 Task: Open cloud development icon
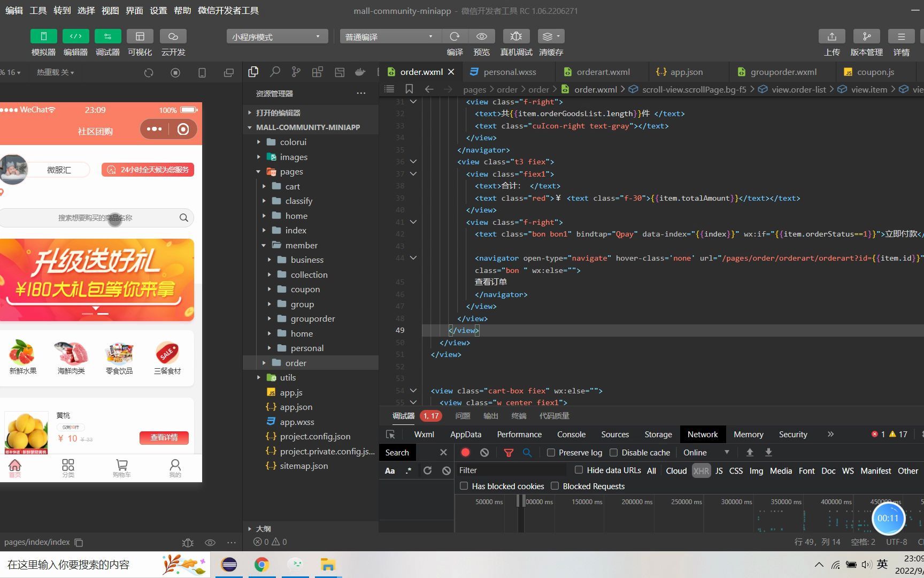(173, 36)
